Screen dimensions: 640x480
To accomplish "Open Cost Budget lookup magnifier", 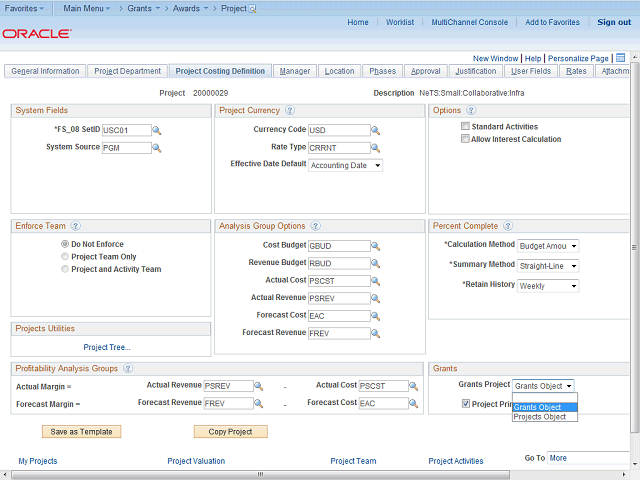I will [376, 246].
